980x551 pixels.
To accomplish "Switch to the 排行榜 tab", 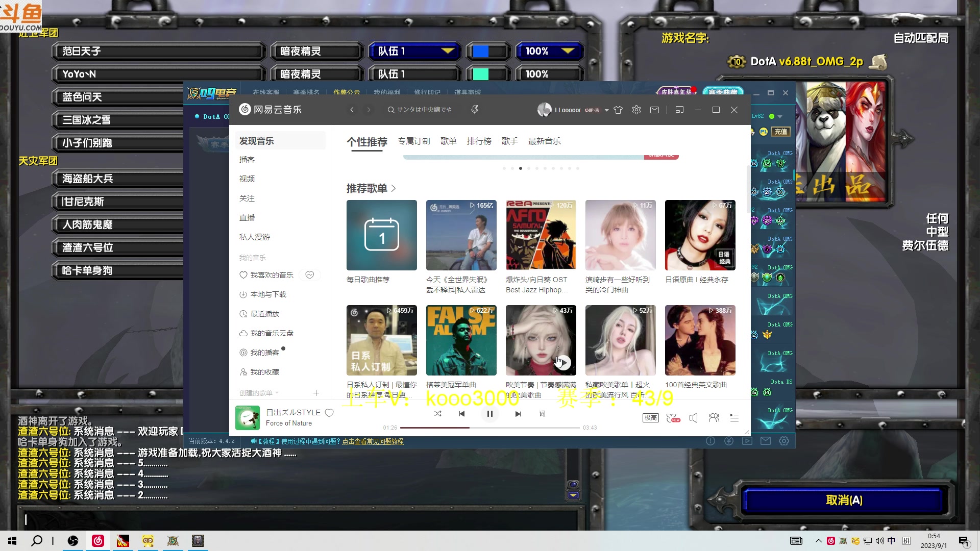I will pos(479,141).
